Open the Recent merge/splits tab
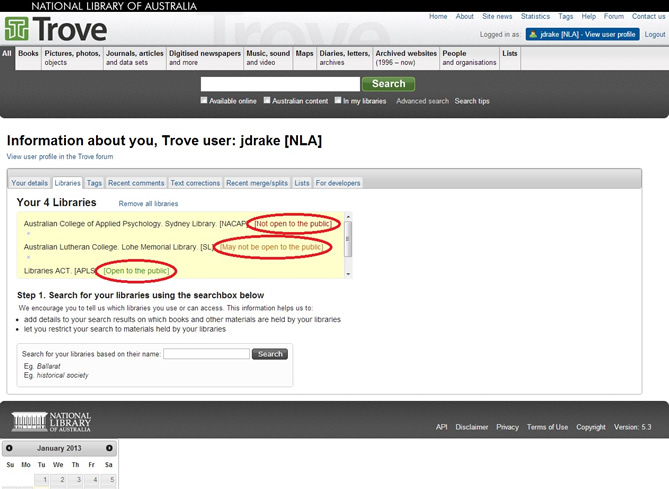The image size is (669, 489). pyautogui.click(x=256, y=183)
